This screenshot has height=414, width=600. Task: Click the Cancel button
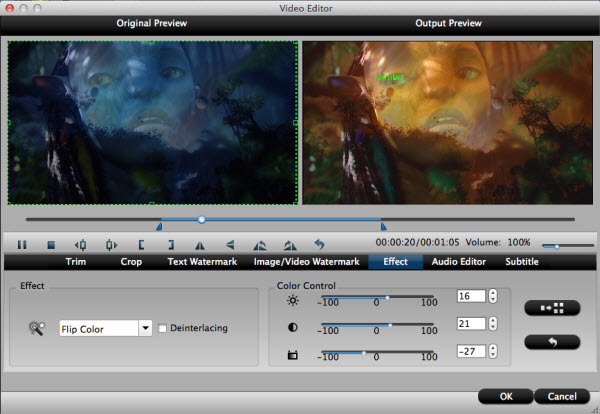562,396
